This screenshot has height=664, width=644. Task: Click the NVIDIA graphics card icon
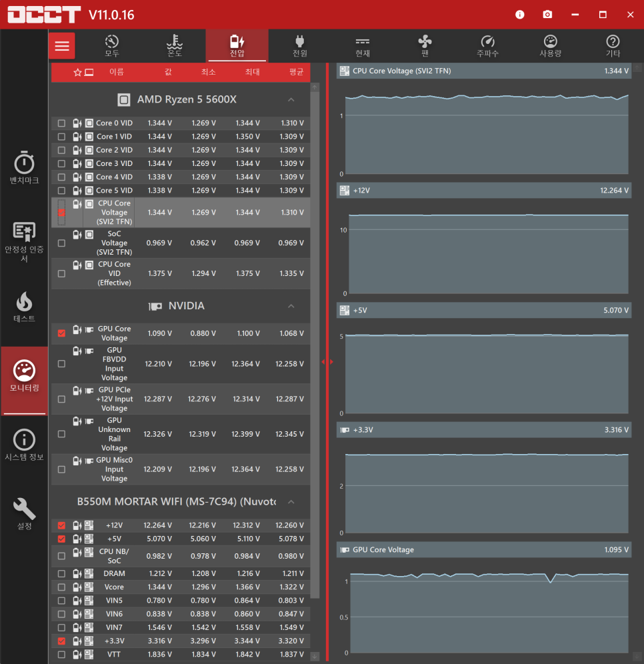click(155, 306)
